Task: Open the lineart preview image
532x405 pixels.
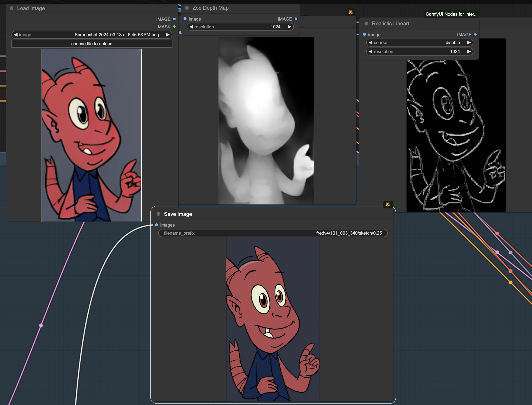Action: [x=456, y=136]
